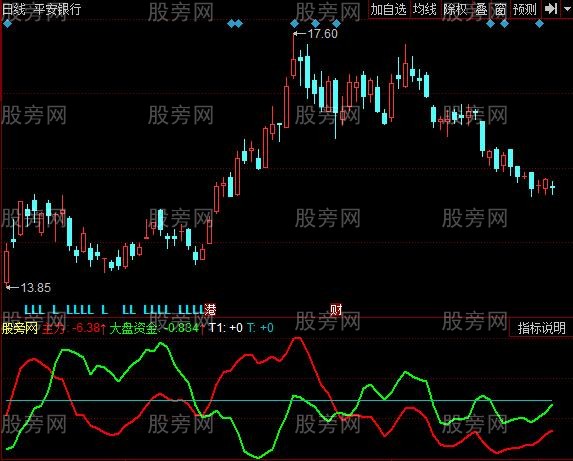Click the rightmost blue diamond info marker
The width and height of the screenshot is (573, 461).
[x=539, y=24]
